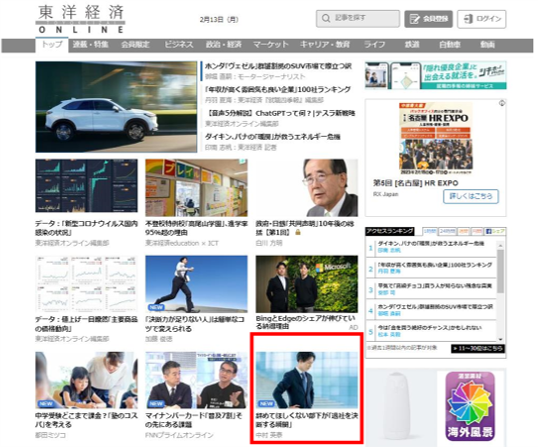Open the ChatGPTって何 headline link
This screenshot has width=538, height=447.
(281, 113)
